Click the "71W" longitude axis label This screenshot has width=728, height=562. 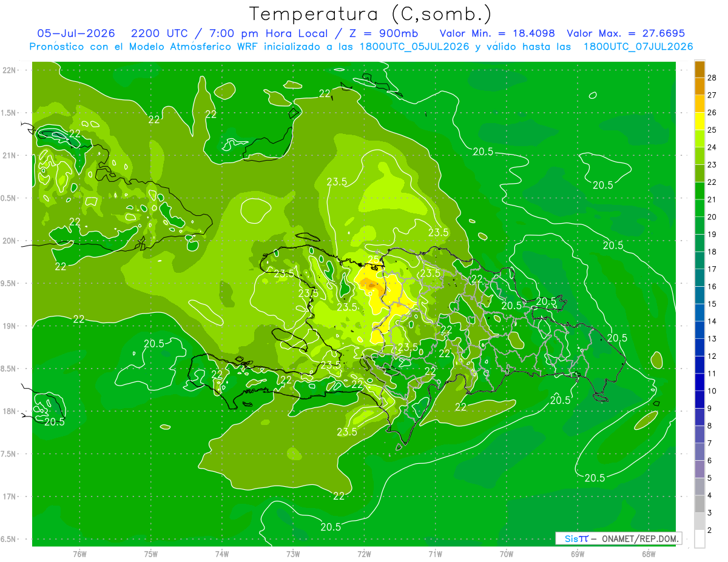(435, 554)
